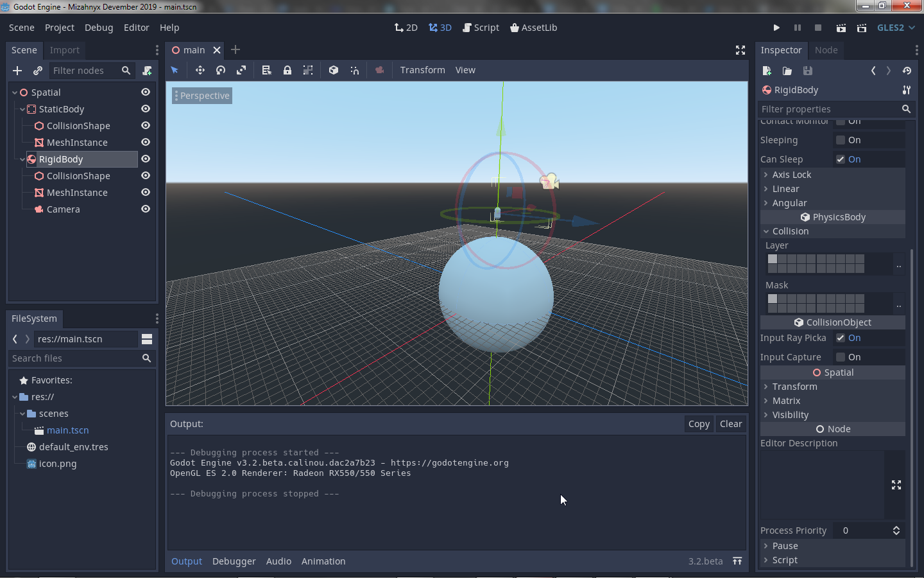Viewport: 924px width, 578px height.
Task: Clear the output log
Action: [731, 424]
